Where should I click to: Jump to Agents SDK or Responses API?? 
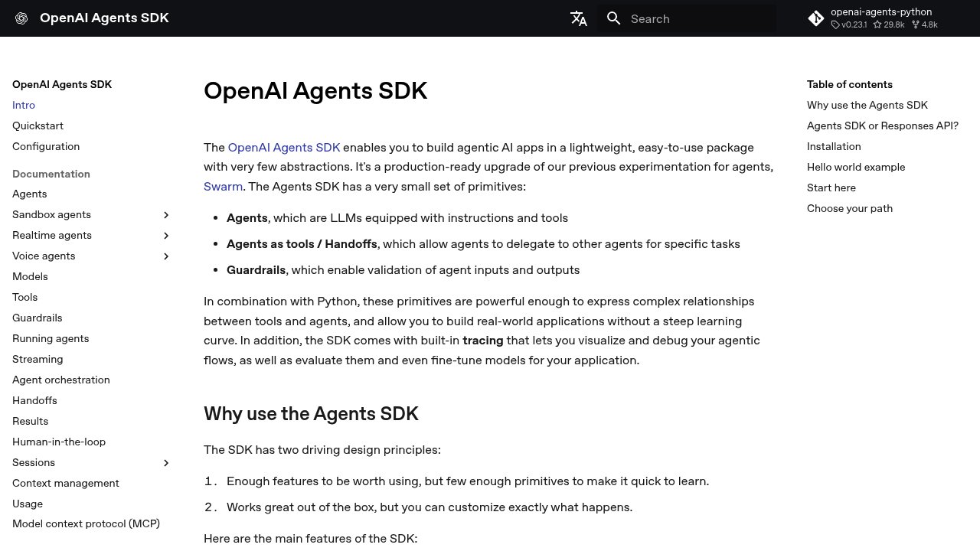coord(883,126)
